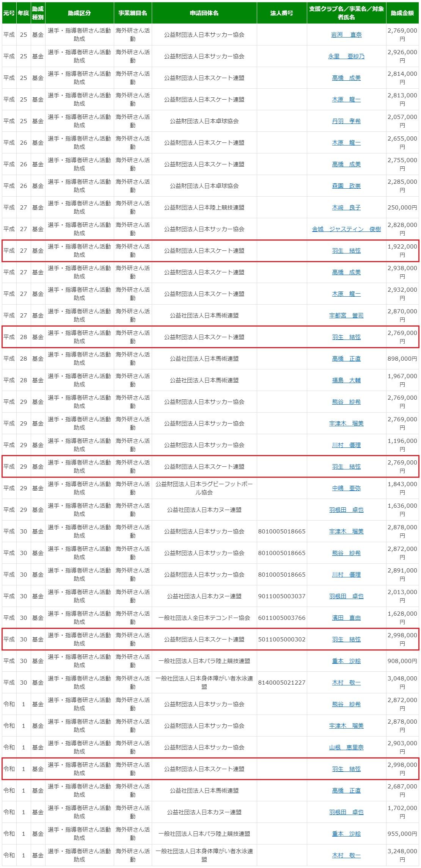Click 羽生 結弦 link in 平成28 row
421x868 pixels.
346,337
